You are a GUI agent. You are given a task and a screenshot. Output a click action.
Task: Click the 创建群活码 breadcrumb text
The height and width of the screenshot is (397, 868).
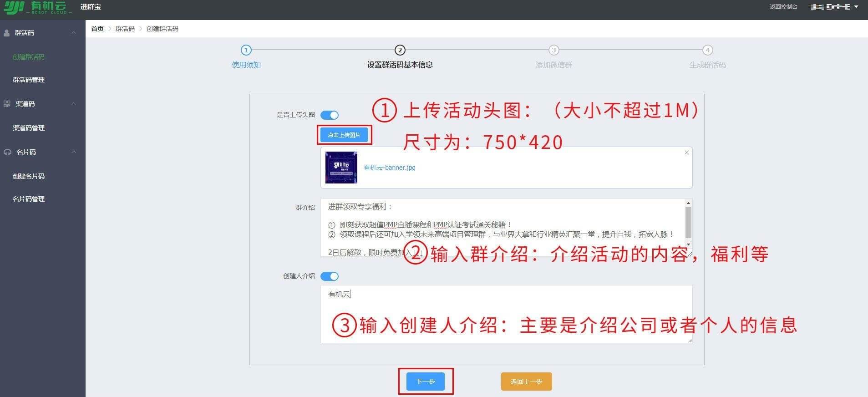pyautogui.click(x=162, y=29)
